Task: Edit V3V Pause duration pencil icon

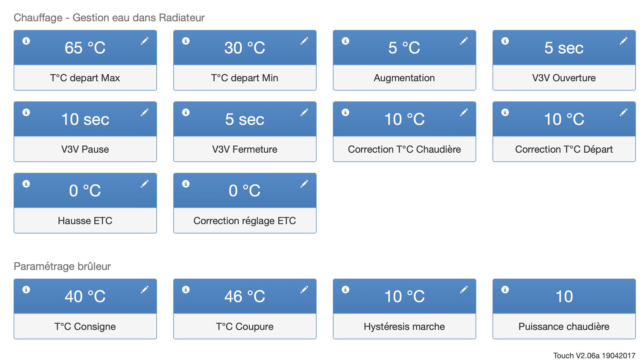Action: 145,112
